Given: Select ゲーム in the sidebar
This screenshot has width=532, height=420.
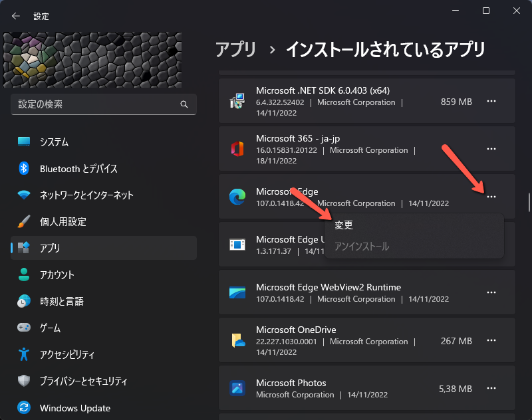Looking at the screenshot, I should click(104, 328).
